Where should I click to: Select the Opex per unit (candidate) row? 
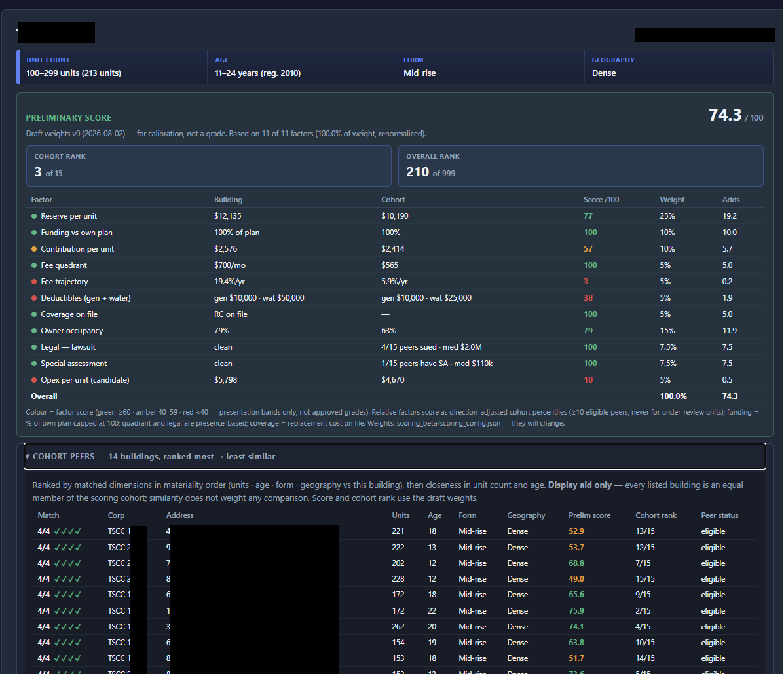394,379
